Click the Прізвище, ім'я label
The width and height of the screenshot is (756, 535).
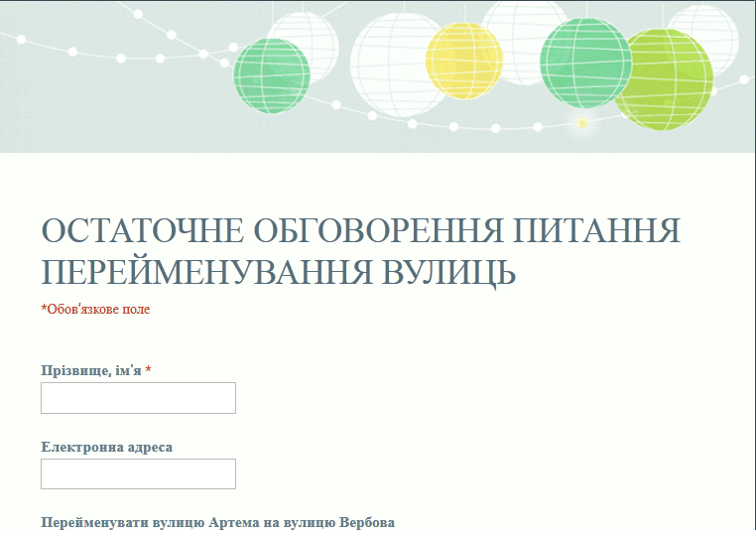pos(96,370)
